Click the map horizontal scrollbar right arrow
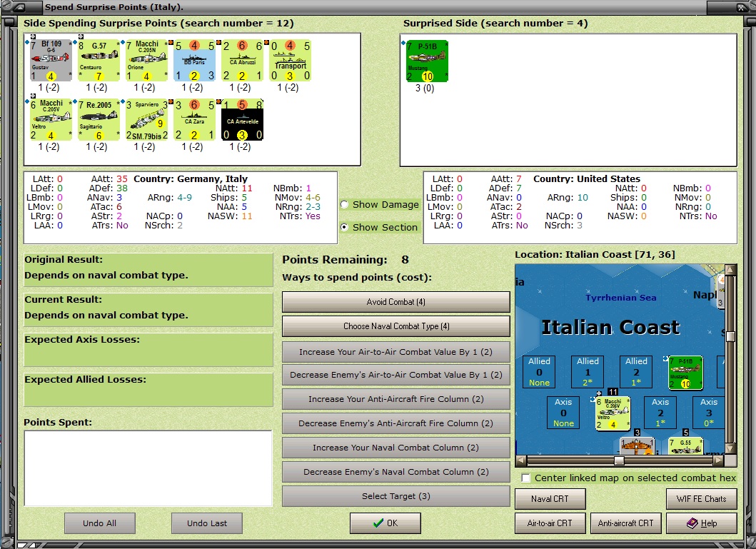756x549 pixels. [719, 460]
